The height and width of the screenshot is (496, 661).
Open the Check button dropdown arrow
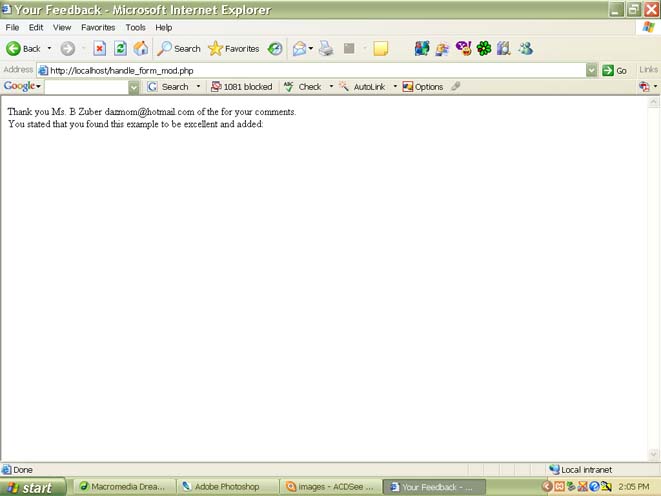coord(331,87)
